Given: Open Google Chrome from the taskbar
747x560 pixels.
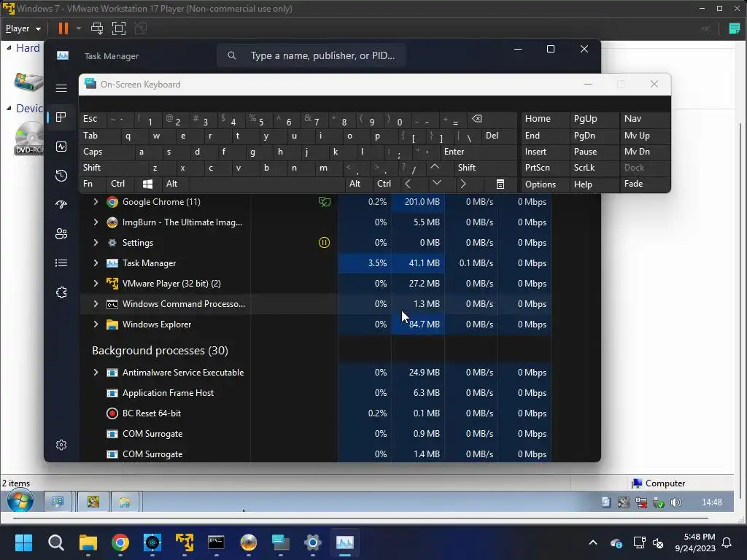Looking at the screenshot, I should point(120,542).
